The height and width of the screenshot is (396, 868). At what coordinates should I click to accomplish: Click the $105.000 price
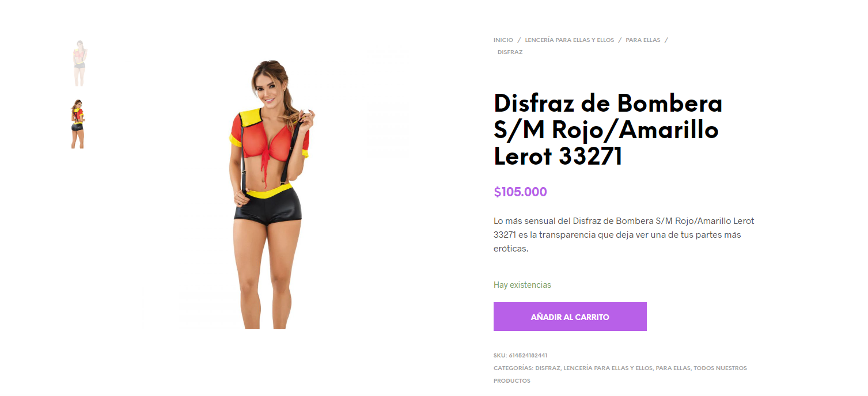pyautogui.click(x=520, y=192)
